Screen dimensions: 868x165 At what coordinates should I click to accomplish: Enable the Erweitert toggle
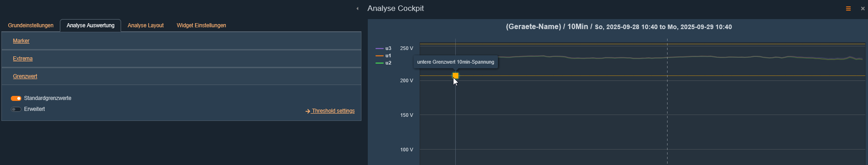click(x=16, y=109)
